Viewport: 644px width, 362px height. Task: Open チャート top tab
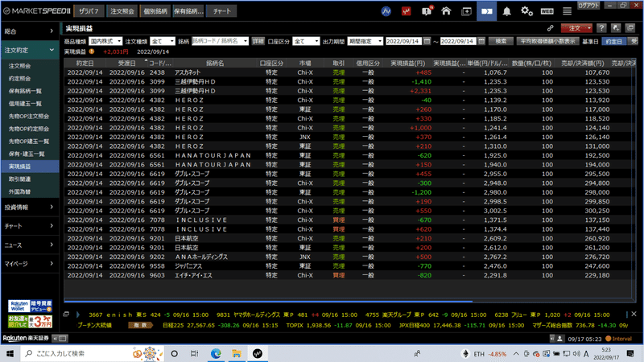pos(222,11)
